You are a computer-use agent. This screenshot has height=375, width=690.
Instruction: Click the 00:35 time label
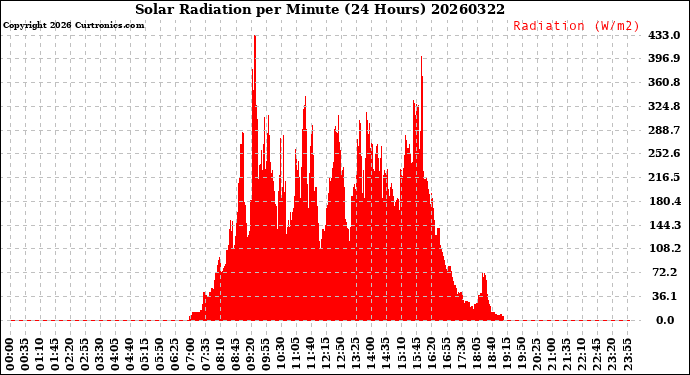click(25, 355)
